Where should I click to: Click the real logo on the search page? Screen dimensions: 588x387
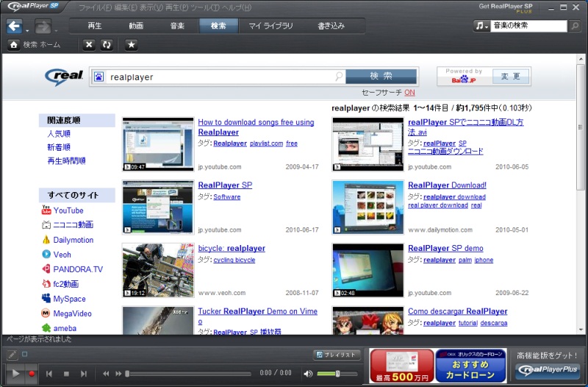pyautogui.click(x=64, y=77)
